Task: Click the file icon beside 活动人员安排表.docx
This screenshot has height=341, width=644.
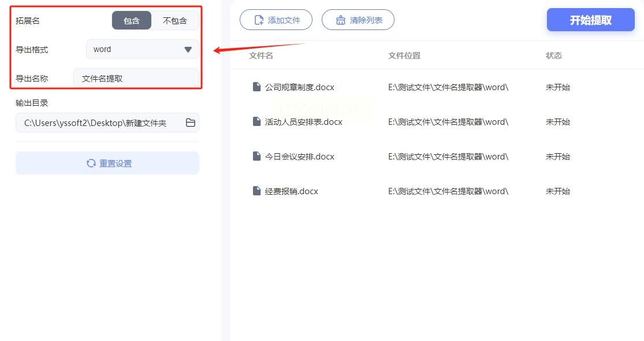Action: pos(256,121)
